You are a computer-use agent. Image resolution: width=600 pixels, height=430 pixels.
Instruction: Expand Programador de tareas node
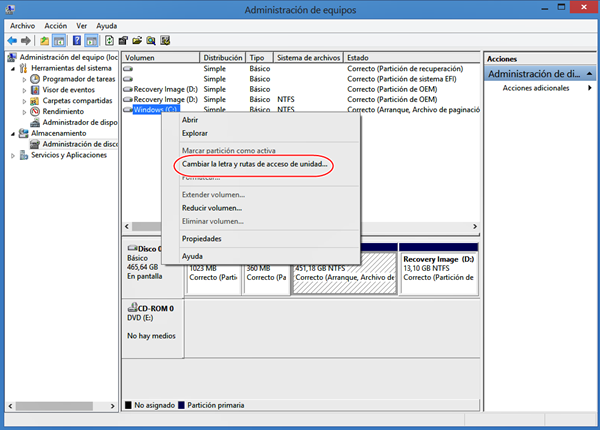[x=24, y=79]
